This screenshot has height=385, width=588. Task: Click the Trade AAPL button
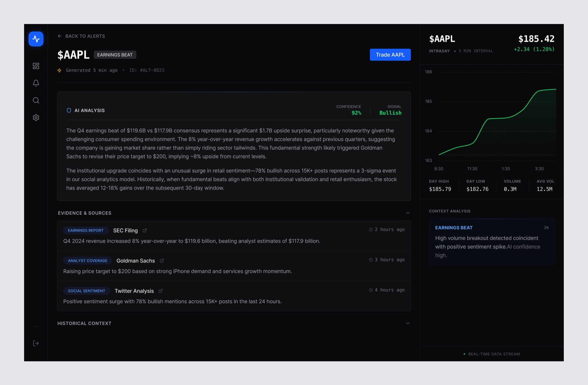(390, 55)
